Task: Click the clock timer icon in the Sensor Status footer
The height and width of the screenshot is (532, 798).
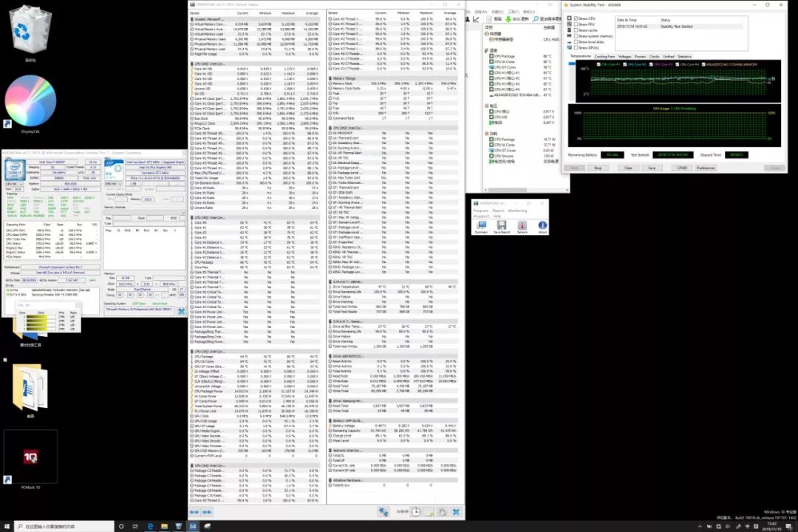Action: (x=416, y=512)
